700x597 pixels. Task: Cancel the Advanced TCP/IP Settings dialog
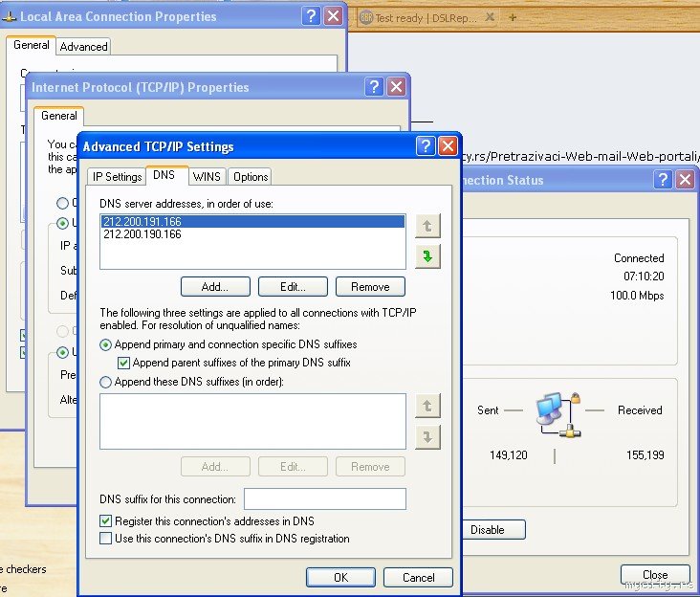[x=418, y=577]
